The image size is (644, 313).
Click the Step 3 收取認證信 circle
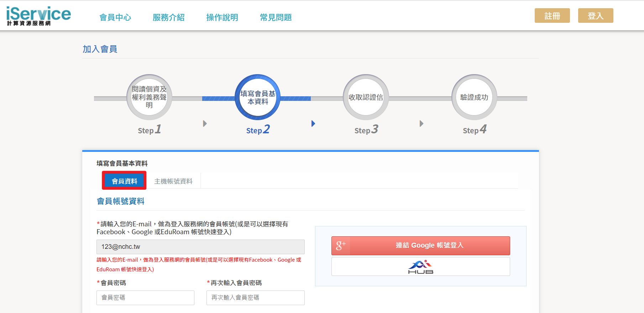coord(366,97)
